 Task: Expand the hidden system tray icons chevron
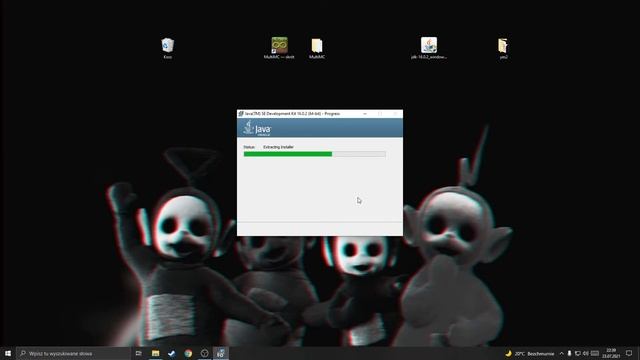tap(562, 353)
